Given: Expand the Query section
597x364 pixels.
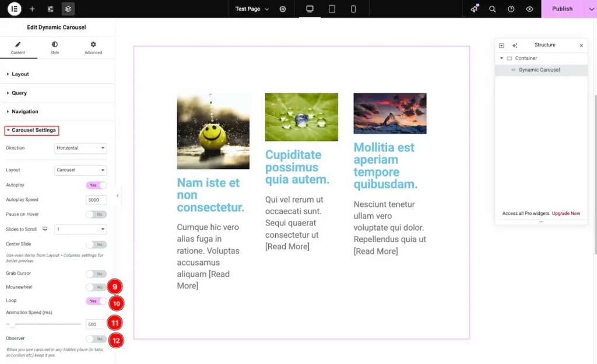Looking at the screenshot, I should pos(19,93).
